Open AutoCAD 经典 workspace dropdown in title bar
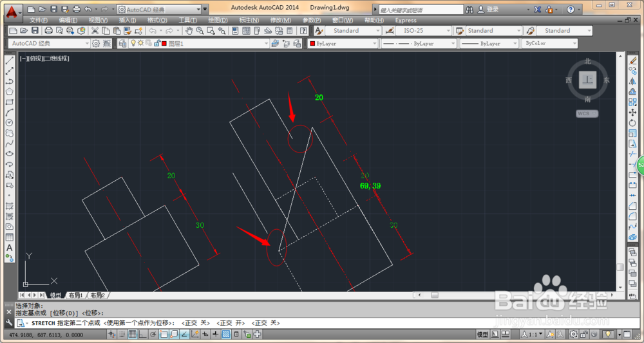Viewport: 644px width, 343px height. pyautogui.click(x=159, y=9)
